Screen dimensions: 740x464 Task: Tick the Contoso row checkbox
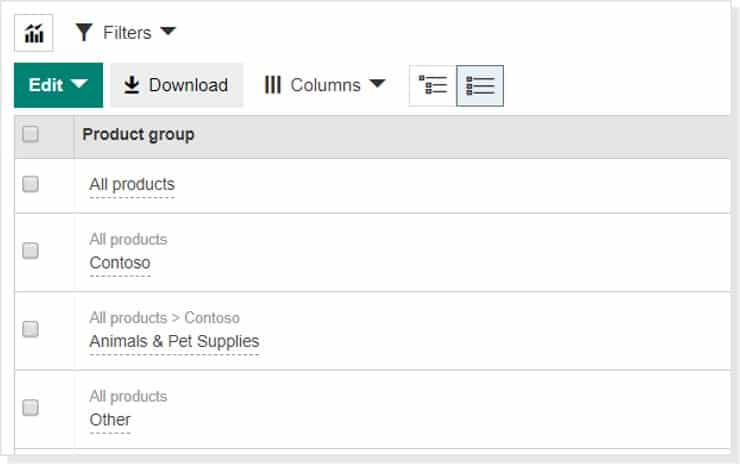coord(31,251)
